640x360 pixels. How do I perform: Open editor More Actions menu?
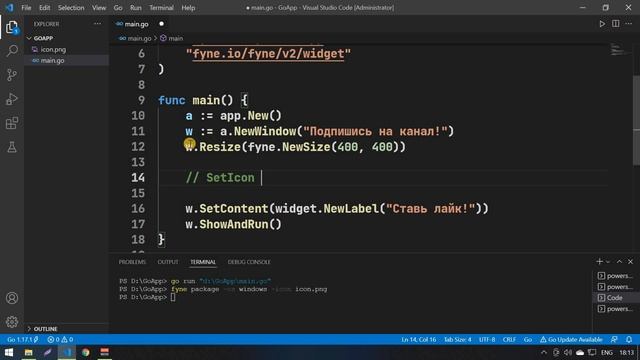pos(629,24)
